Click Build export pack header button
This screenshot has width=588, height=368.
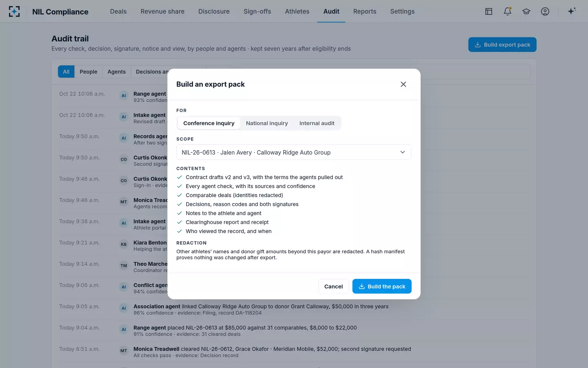click(x=502, y=45)
